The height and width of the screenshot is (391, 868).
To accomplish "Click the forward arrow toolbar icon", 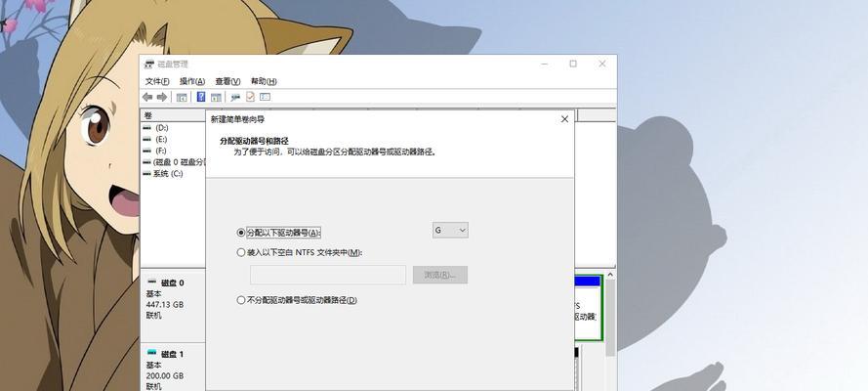I will pos(162,97).
